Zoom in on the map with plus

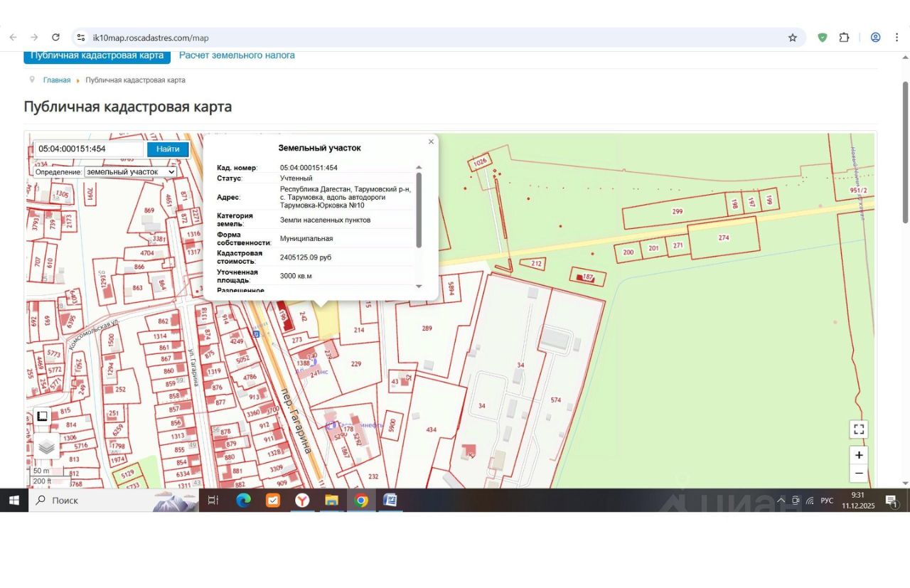click(x=859, y=455)
